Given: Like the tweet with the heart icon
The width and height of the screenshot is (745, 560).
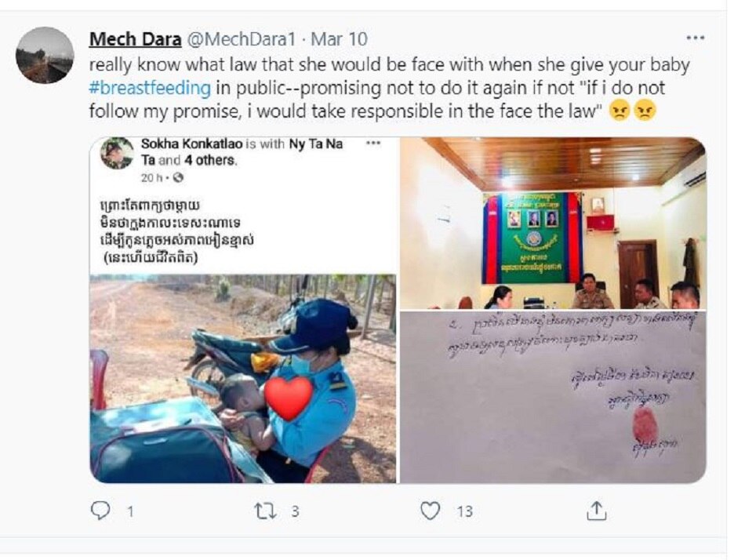Looking at the screenshot, I should tap(430, 511).
